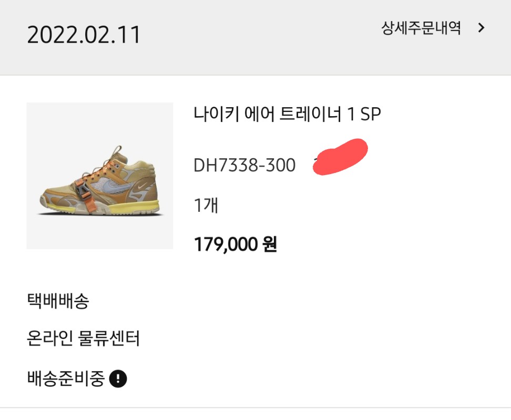Open the Air Trainer shoe product thumbnail
Image resolution: width=511 pixels, height=420 pixels.
(x=100, y=176)
